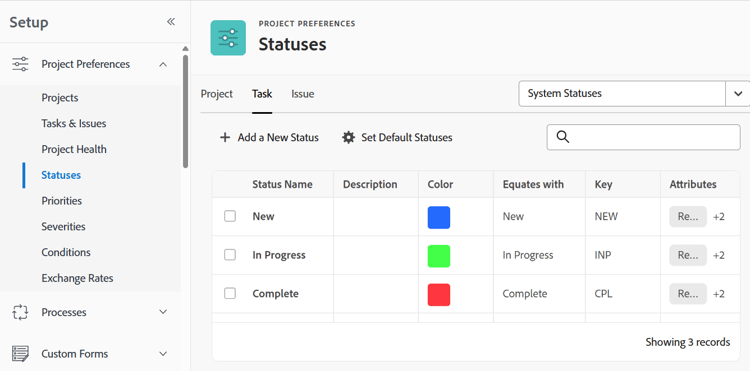The width and height of the screenshot is (750, 371).
Task: Click the Custom Forms list icon
Action: click(20, 354)
